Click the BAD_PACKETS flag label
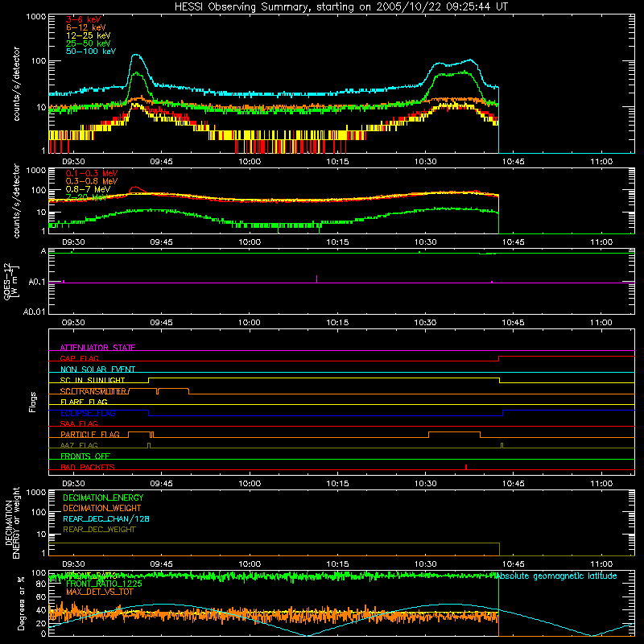 tap(88, 467)
